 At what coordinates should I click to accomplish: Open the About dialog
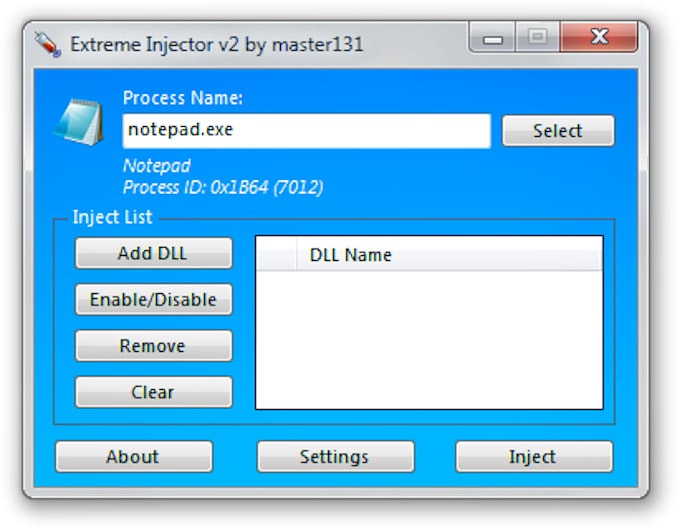(133, 457)
